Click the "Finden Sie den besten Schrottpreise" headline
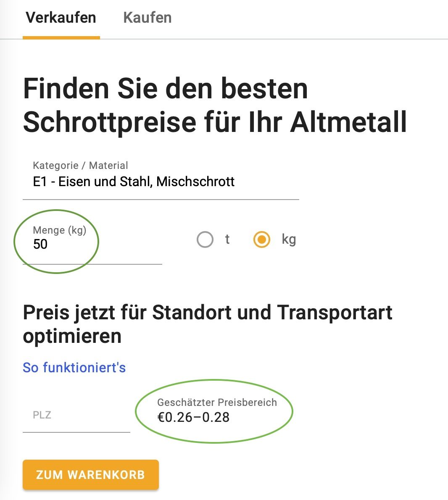448x500 pixels. pos(165,89)
